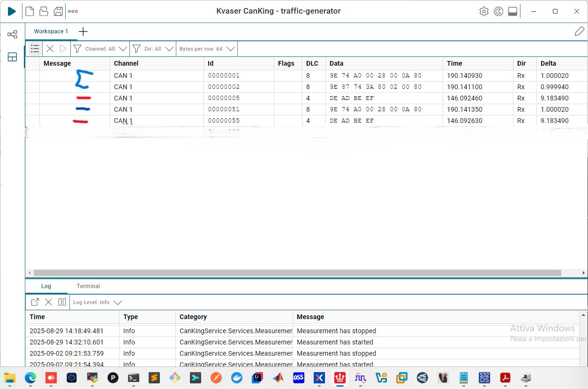
Task: Open Postman from the taskbar
Action: pos(216,378)
